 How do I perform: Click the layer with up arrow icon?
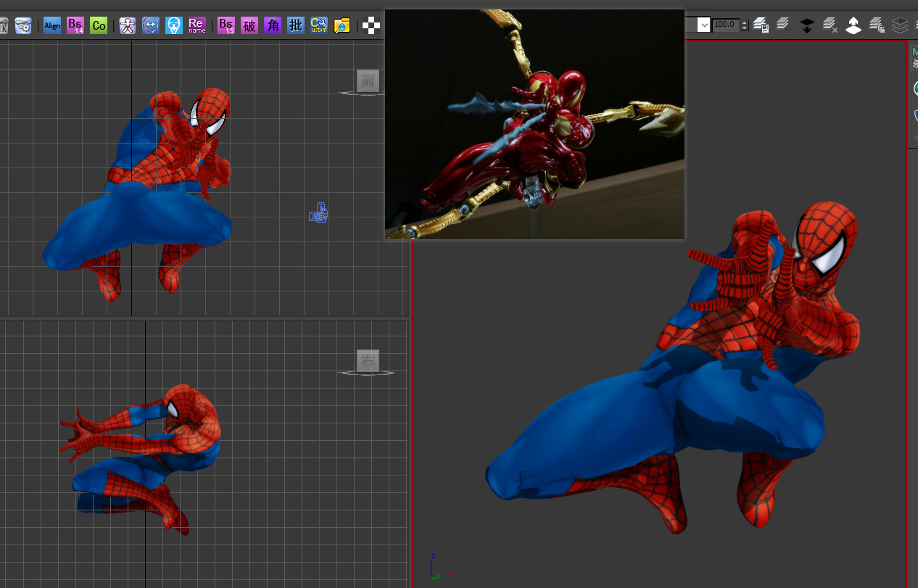pos(853,25)
